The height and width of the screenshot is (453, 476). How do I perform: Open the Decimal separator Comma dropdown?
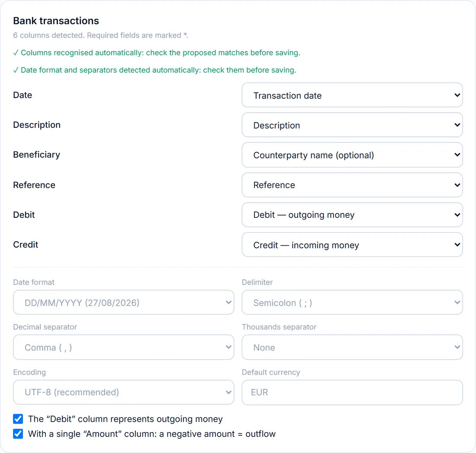(x=124, y=347)
